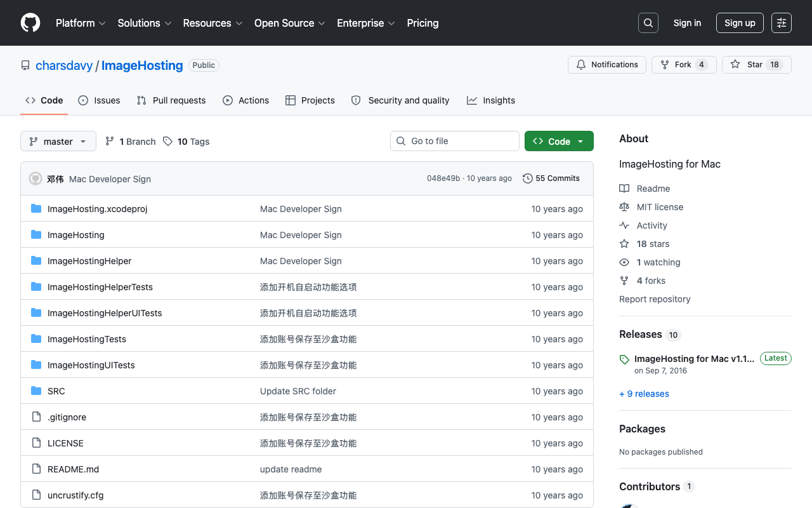
Task: Expand the Open Source menu
Action: tap(290, 23)
